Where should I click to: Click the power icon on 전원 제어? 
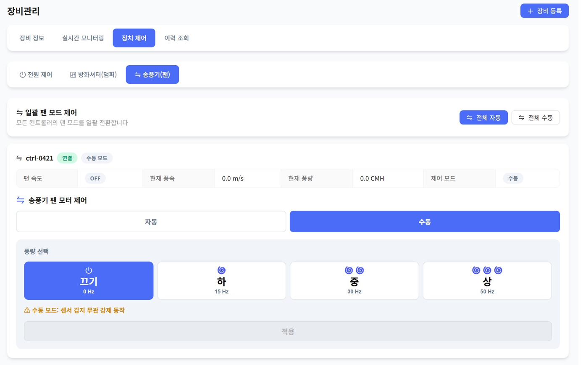[23, 75]
